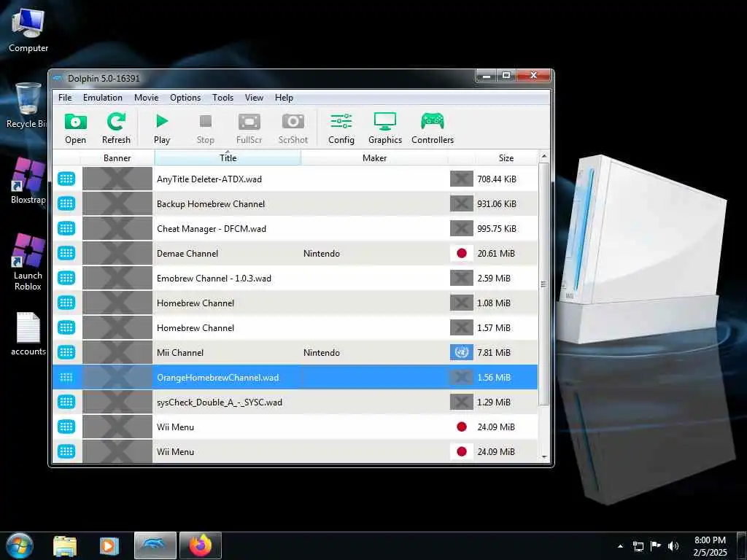Open the Movie menu
Image resolution: width=747 pixels, height=560 pixels.
point(146,98)
